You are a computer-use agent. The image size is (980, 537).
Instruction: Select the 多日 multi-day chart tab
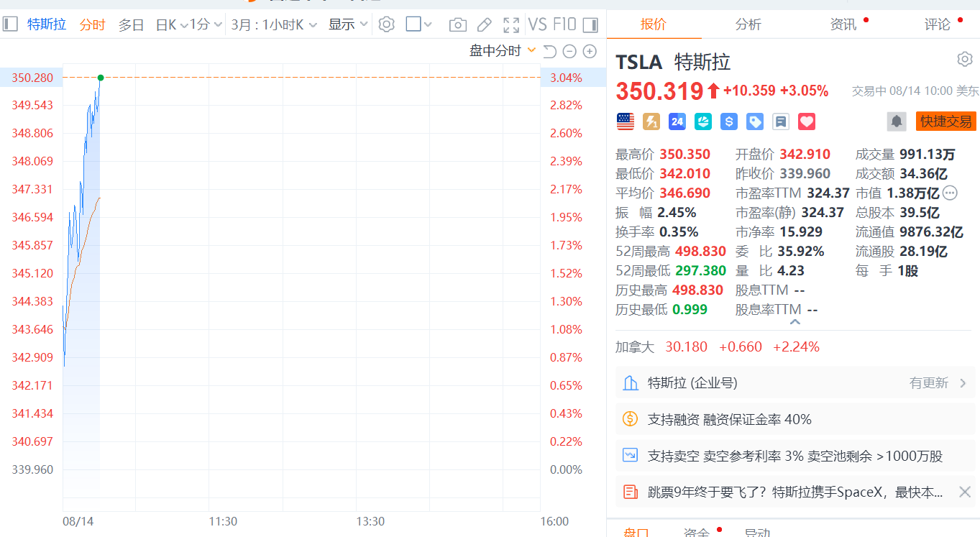(x=131, y=24)
